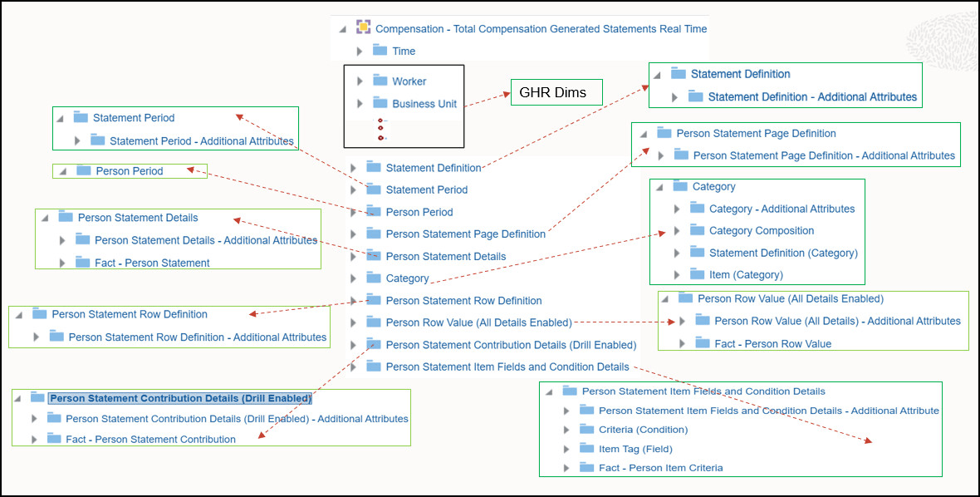Image resolution: width=980 pixels, height=497 pixels.
Task: Select 'Fact - Person Statement Contribution' label
Action: point(150,440)
